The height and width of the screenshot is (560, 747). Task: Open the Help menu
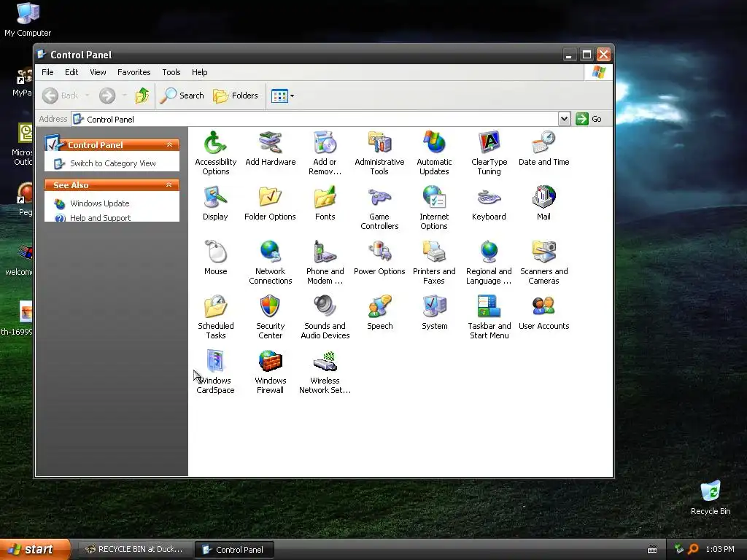click(200, 72)
